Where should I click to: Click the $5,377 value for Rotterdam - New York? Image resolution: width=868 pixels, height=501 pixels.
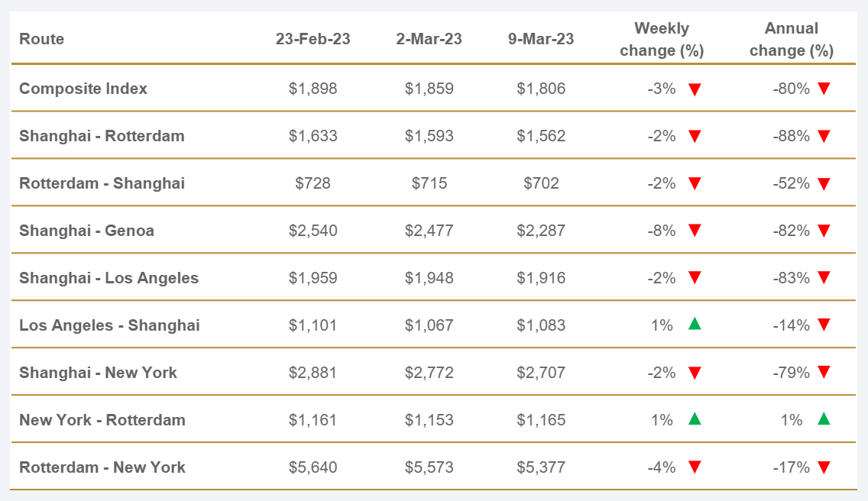click(x=541, y=467)
